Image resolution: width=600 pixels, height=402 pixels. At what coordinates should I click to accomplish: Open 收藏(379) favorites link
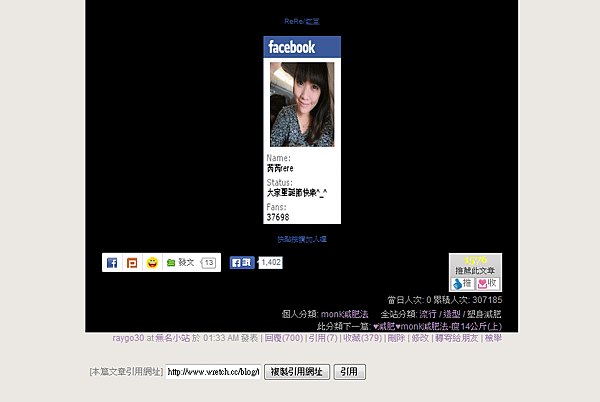(x=362, y=338)
